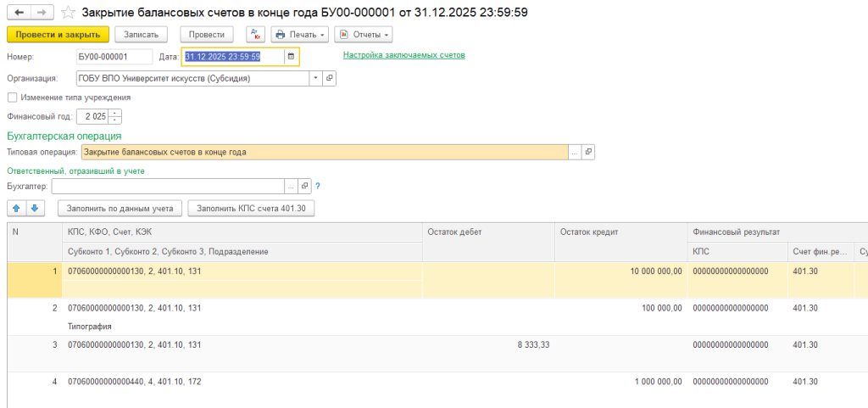The height and width of the screenshot is (408, 868).
Task: Move selected row up with arrow
Action: pyautogui.click(x=17, y=208)
